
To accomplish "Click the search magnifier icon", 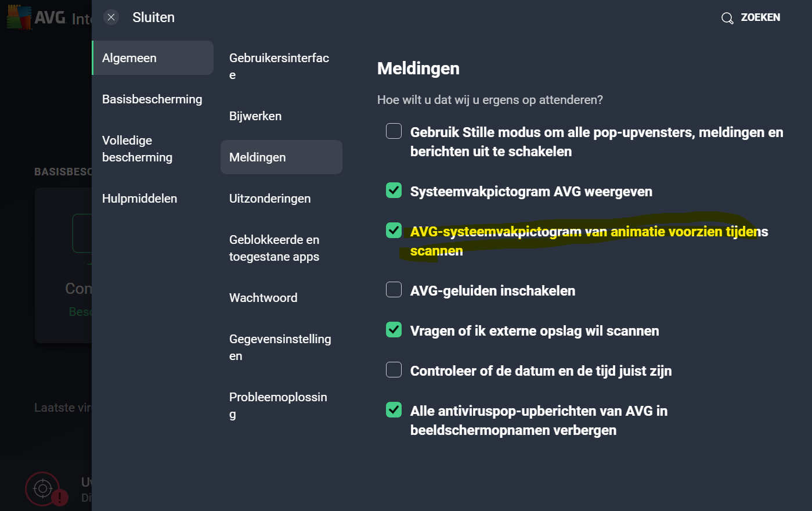I will (x=727, y=19).
